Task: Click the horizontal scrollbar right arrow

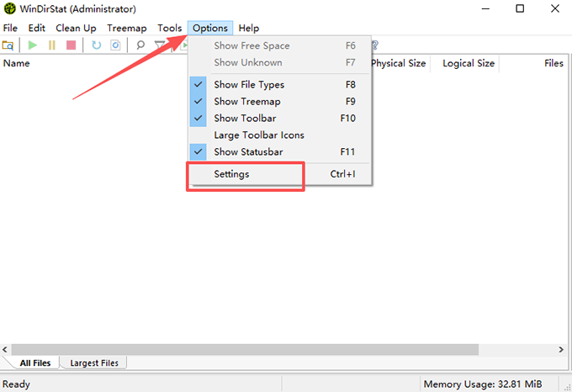Action: (x=561, y=349)
